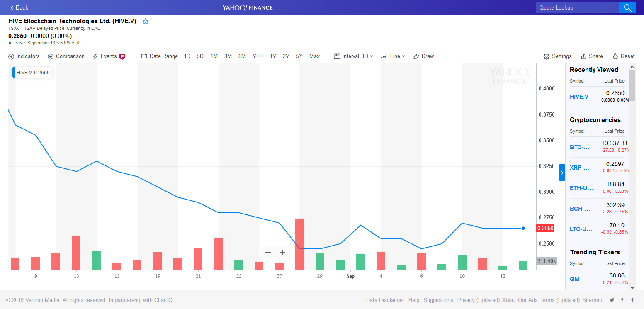The image size is (644, 309).
Task: Click the Share icon button
Action: [592, 56]
